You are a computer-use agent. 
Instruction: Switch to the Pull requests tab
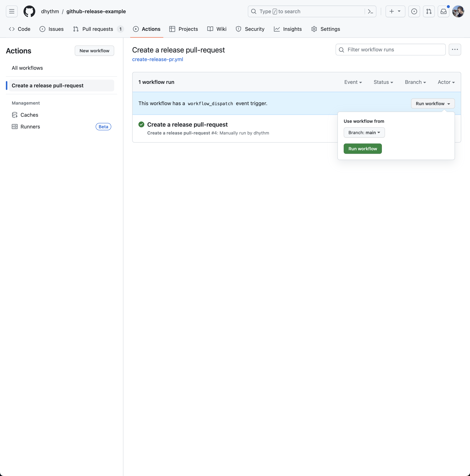[98, 29]
